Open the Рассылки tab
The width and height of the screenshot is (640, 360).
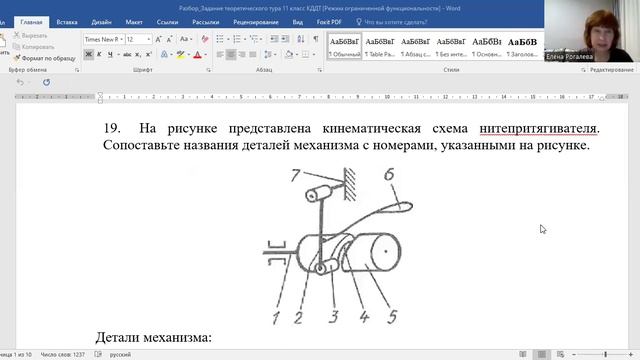pyautogui.click(x=206, y=22)
